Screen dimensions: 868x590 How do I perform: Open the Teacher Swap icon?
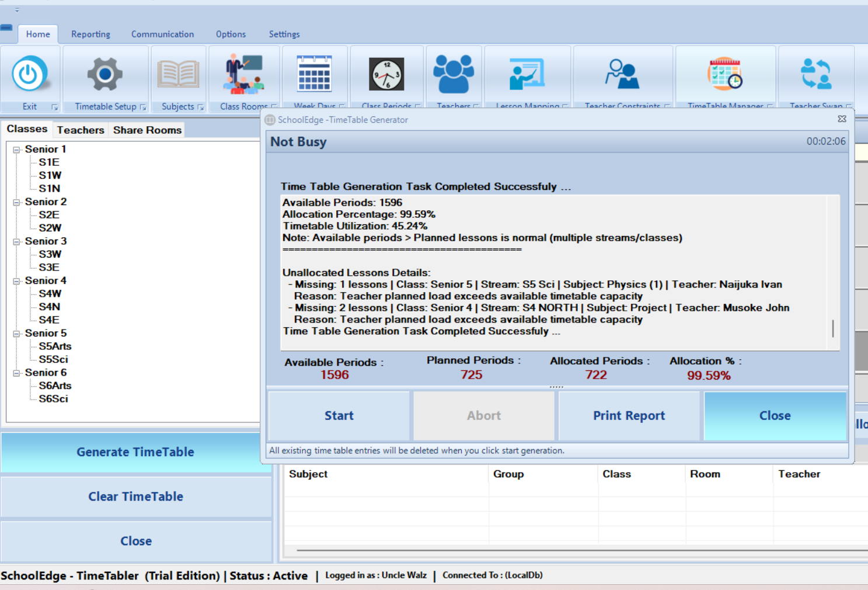(x=816, y=74)
